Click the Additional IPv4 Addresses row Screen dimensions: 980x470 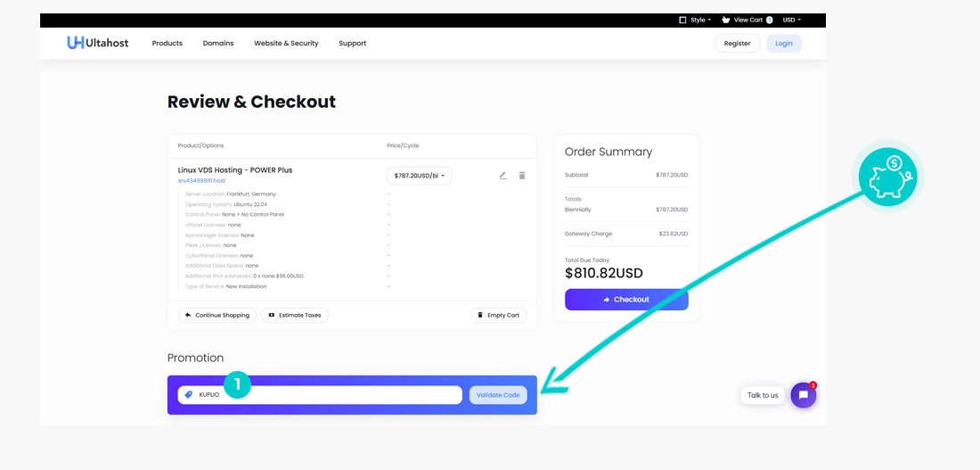244,276
